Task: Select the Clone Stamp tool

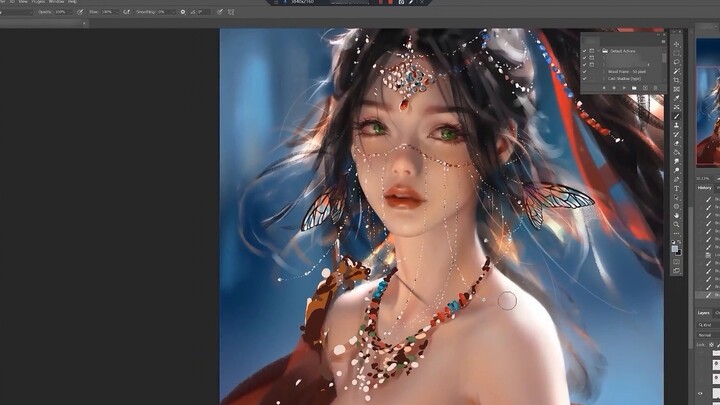Action: tap(676, 125)
